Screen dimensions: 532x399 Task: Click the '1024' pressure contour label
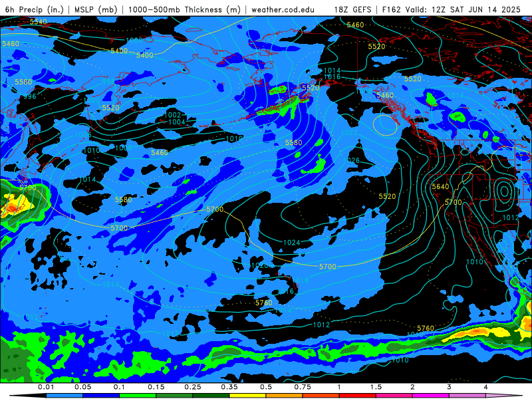point(292,242)
